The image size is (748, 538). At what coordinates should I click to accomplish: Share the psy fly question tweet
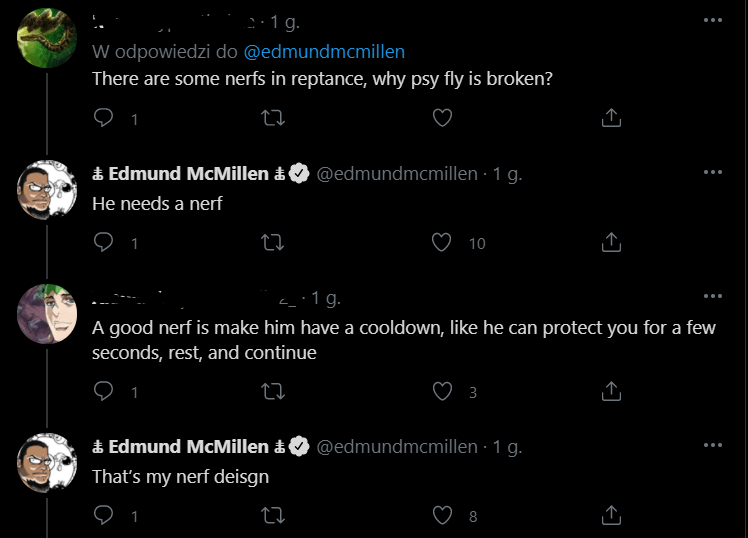(x=612, y=118)
